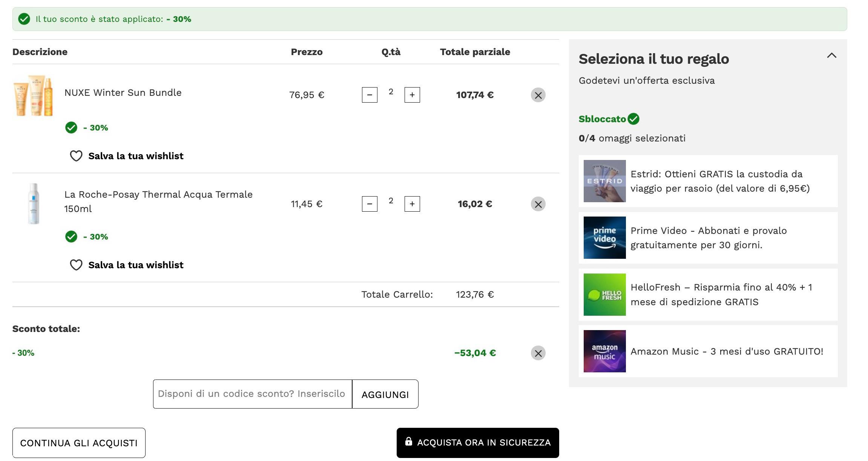Click Godetevi un'offerta esclusiva text
Screen dimensions: 868x461
[647, 80]
